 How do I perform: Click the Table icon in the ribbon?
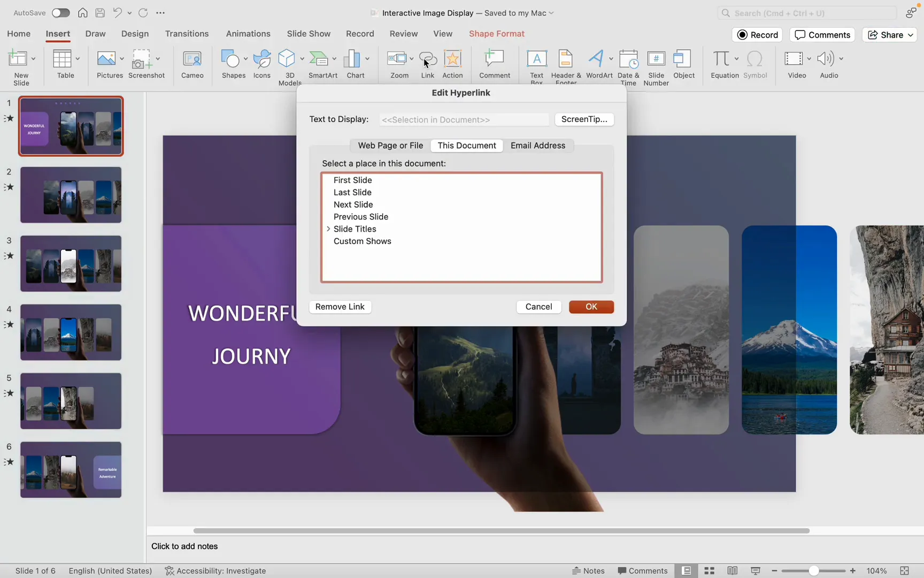62,59
